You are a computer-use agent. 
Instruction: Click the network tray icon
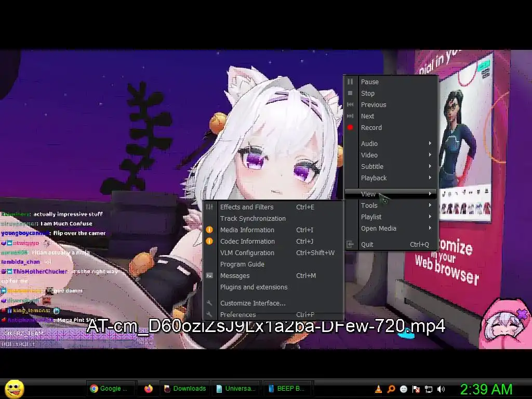[429, 390]
